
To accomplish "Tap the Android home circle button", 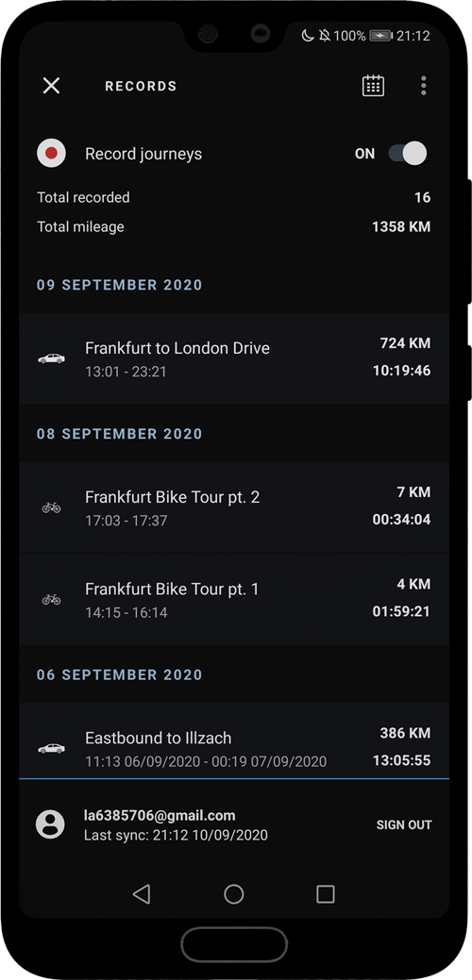I will click(x=234, y=894).
